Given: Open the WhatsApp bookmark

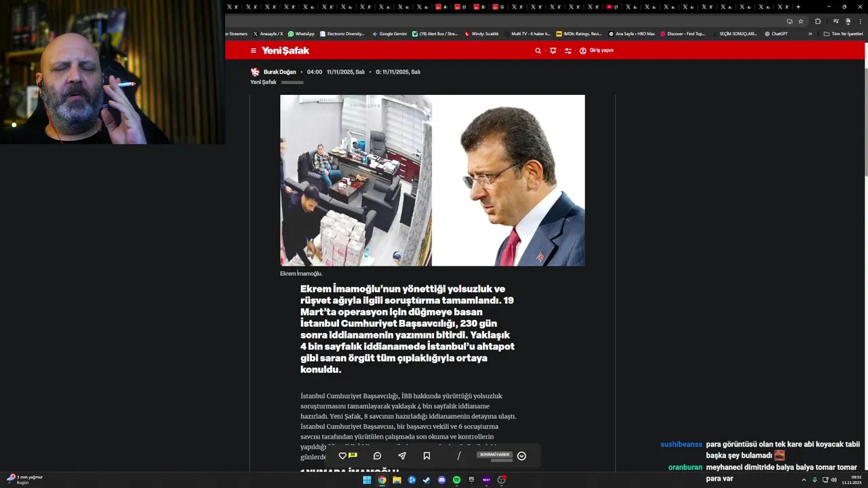Looking at the screenshot, I should (301, 34).
